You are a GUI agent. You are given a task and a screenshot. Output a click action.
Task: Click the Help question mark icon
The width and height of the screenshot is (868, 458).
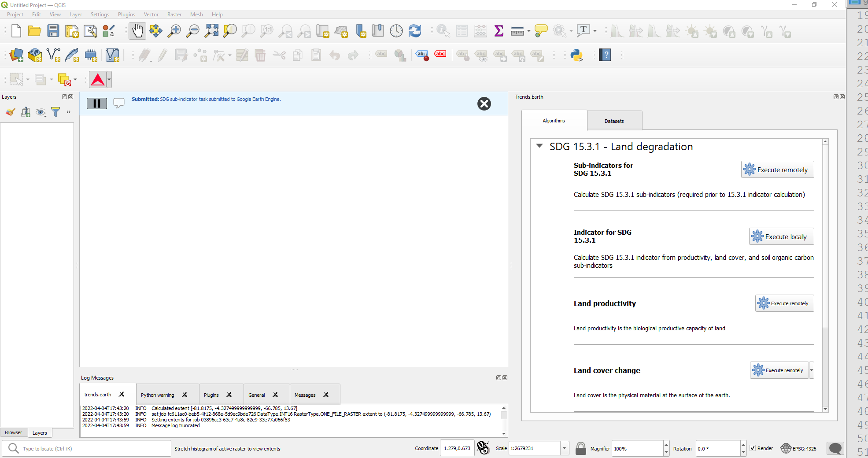(x=605, y=55)
